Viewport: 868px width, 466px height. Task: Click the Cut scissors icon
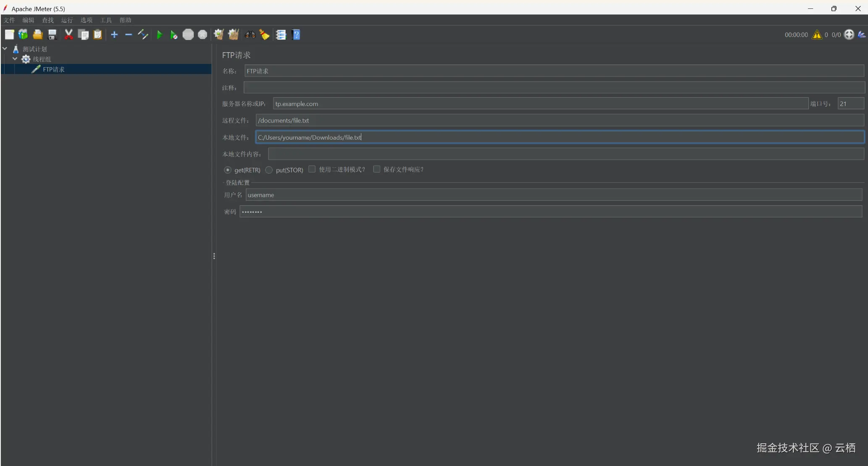pyautogui.click(x=68, y=35)
